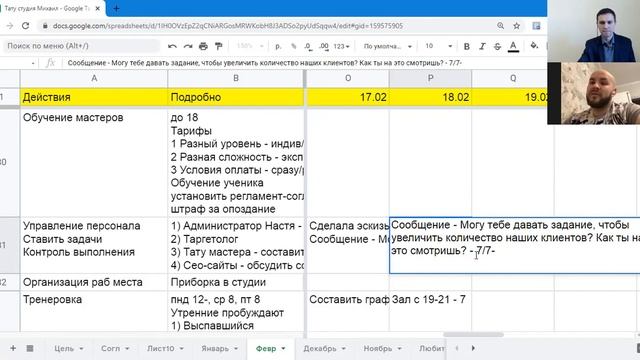640x360 pixels.
Task: Open the Январь tab dropdown arrow
Action: tap(236, 349)
